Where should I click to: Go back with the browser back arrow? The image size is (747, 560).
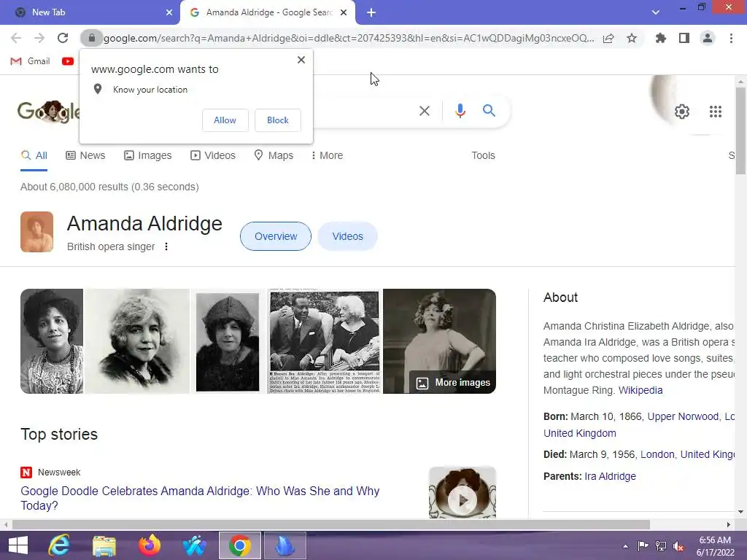(x=16, y=38)
